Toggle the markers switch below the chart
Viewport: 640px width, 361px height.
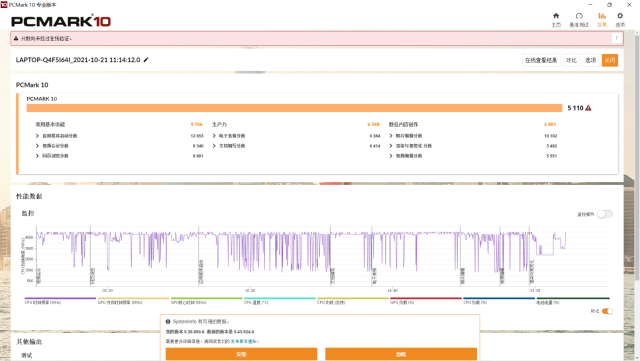point(607,311)
